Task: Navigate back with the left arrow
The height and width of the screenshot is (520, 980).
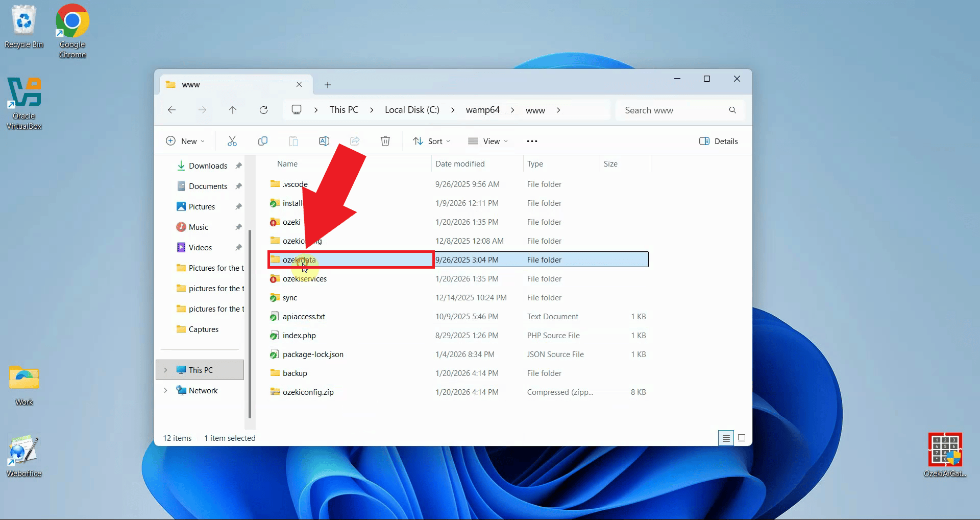Action: 172,110
